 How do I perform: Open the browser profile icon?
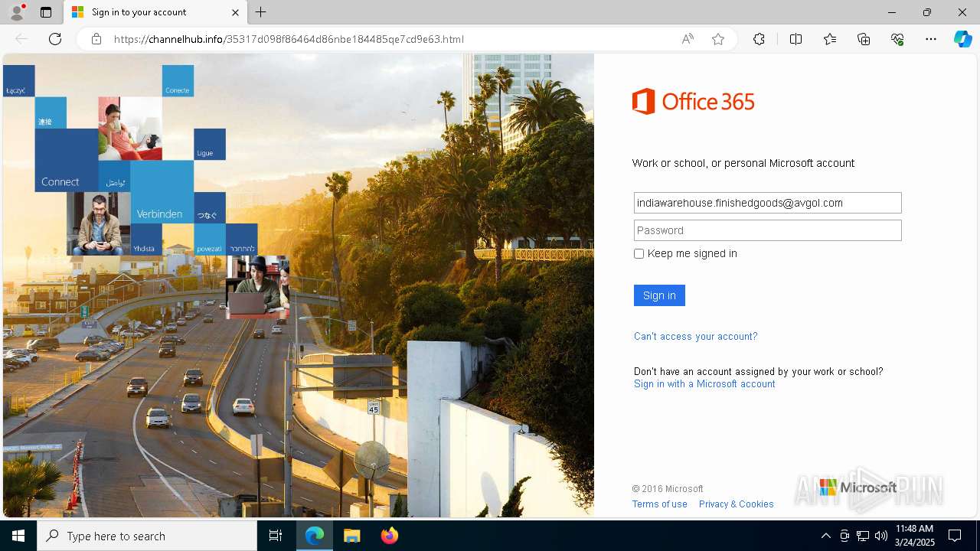coord(16,12)
